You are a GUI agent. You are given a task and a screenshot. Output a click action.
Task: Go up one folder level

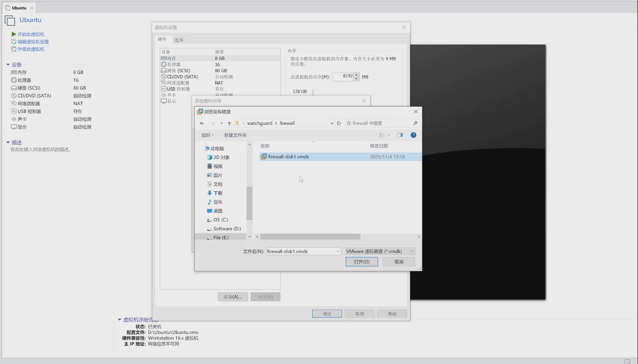(x=229, y=123)
